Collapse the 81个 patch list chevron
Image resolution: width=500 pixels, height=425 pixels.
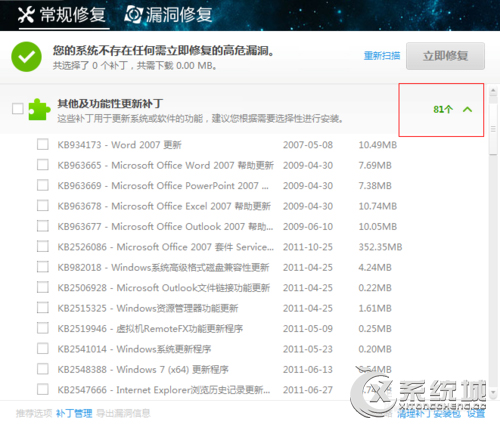pos(467,109)
